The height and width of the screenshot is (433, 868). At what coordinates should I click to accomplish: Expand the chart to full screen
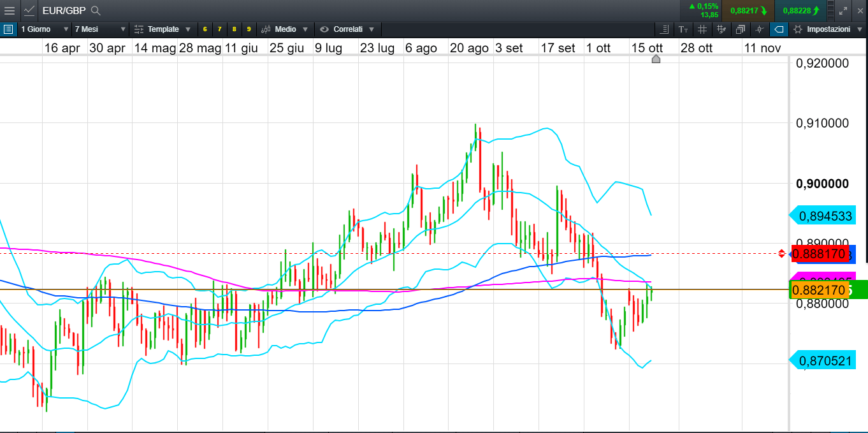pos(843,10)
